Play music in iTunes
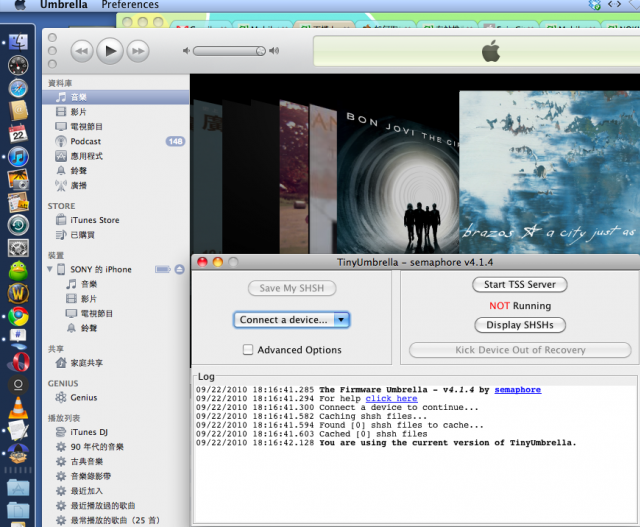This screenshot has height=527, width=640. click(x=110, y=51)
